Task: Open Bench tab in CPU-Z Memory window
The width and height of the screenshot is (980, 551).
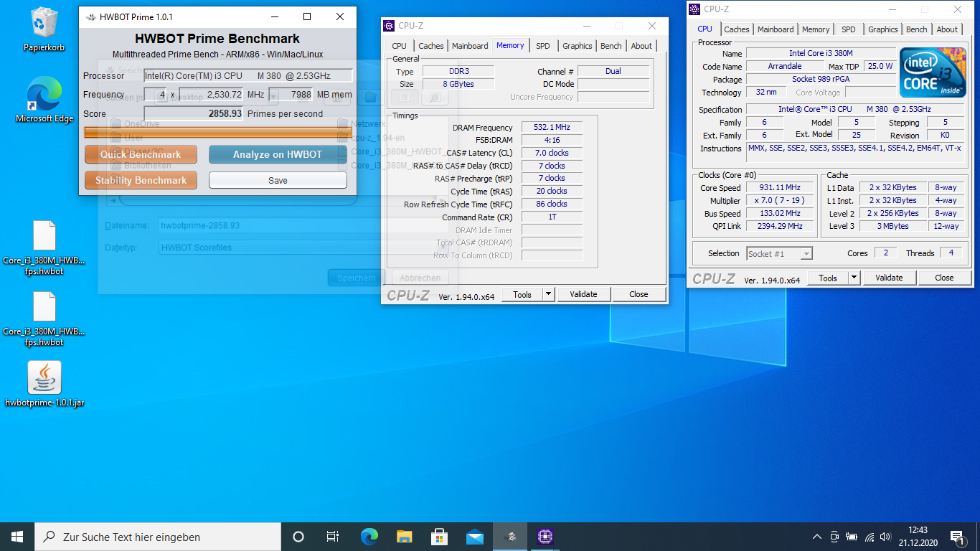Action: point(611,46)
